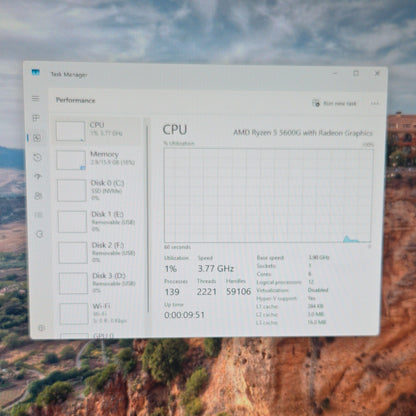Select Disk 1 (E:) removable drive
416x416 pixels.
pos(100,221)
